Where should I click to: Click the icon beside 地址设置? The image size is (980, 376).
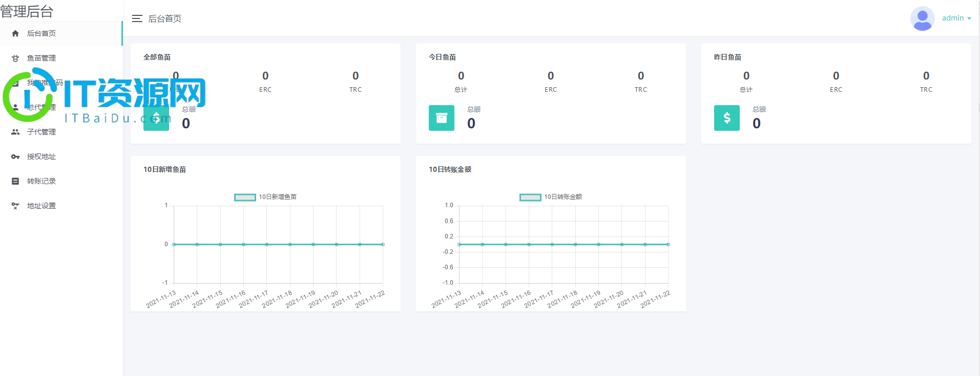(x=15, y=206)
